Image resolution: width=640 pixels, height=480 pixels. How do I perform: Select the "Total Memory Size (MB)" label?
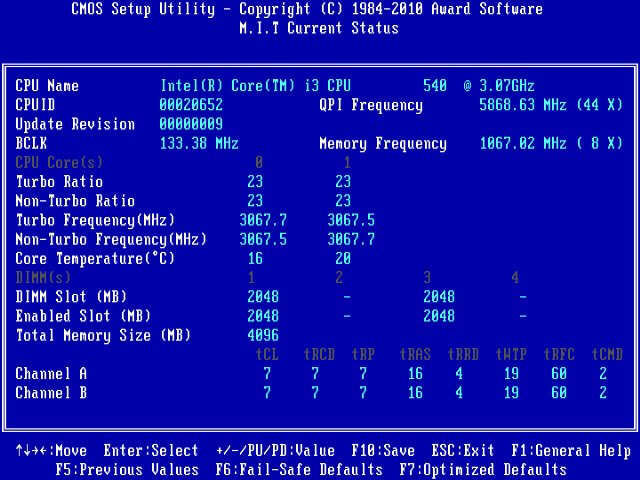click(103, 336)
